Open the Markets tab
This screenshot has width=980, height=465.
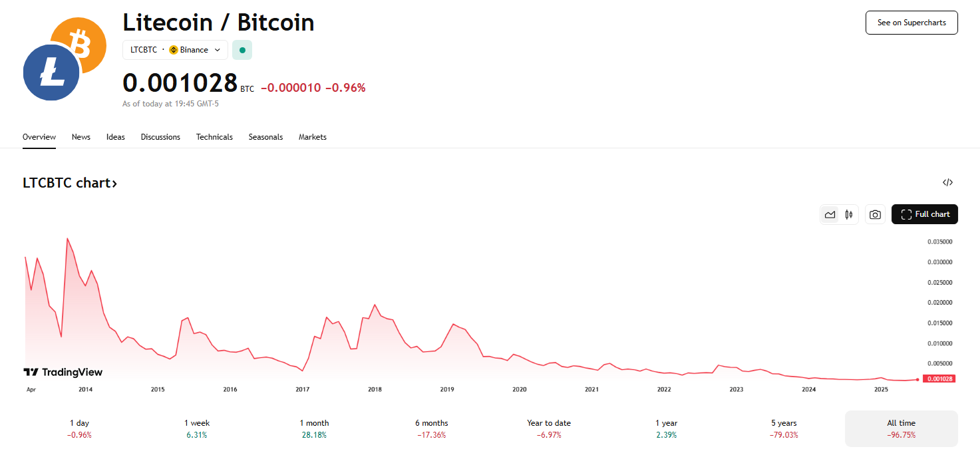[313, 137]
